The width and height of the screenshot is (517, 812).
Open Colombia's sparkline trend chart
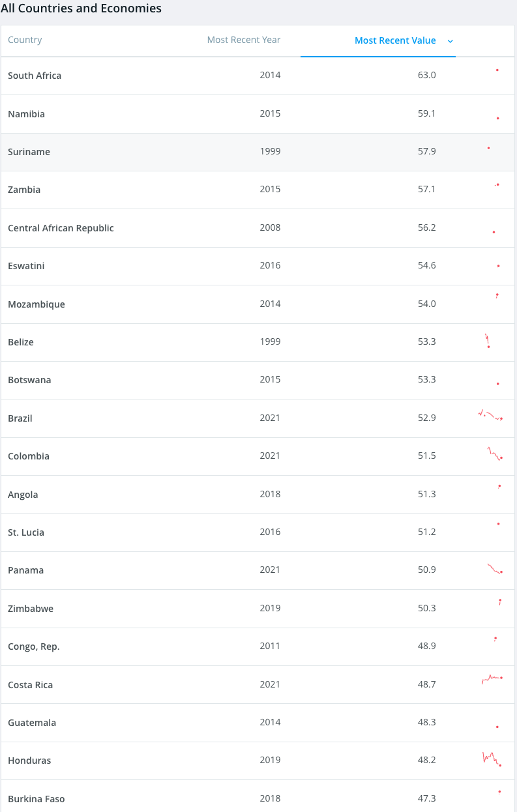tap(495, 454)
